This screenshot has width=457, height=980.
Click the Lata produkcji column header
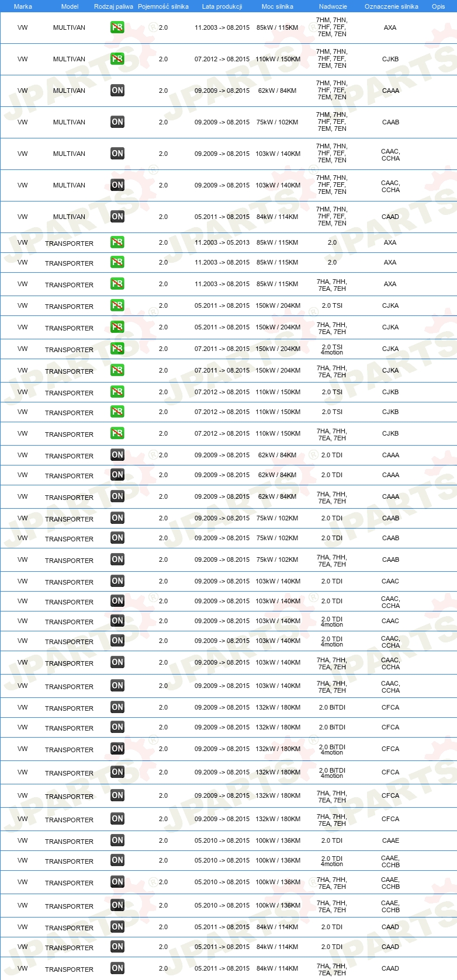pos(222,6)
